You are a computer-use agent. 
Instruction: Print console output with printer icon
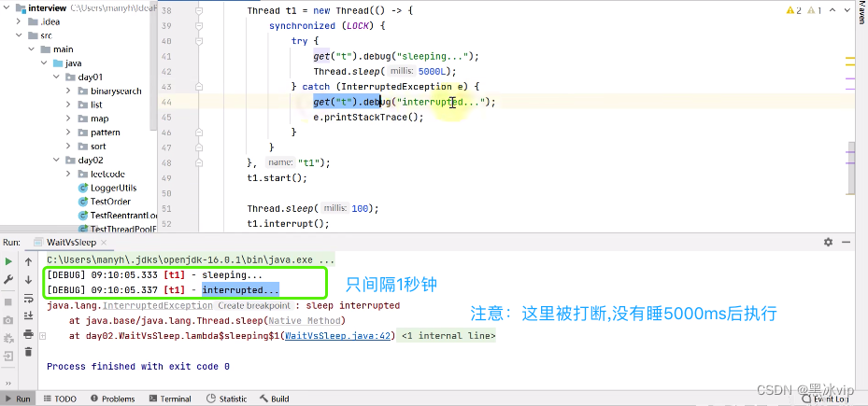tap(28, 334)
